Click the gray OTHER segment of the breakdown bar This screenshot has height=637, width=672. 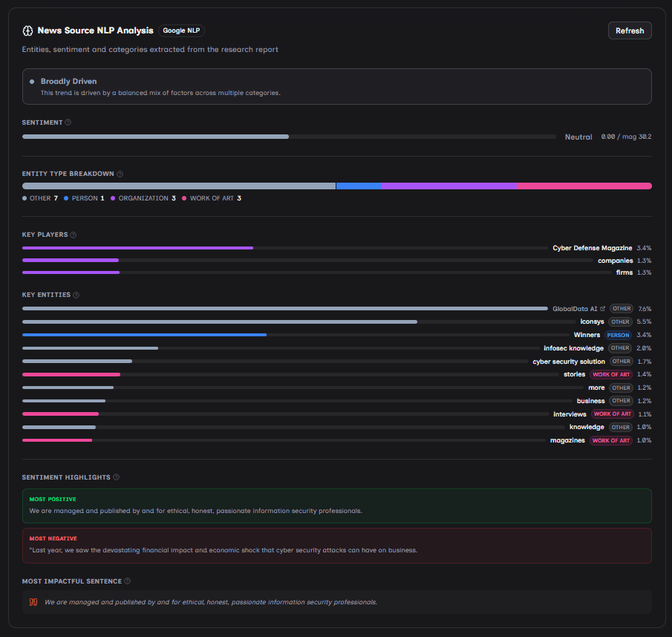pyautogui.click(x=179, y=186)
